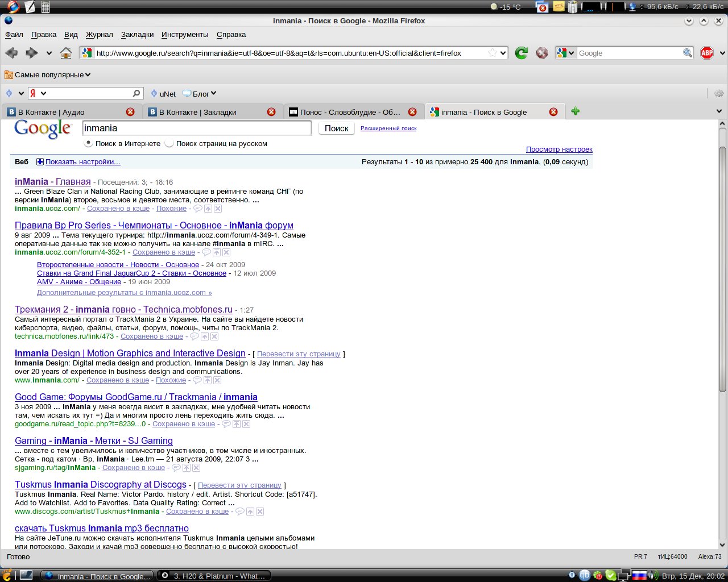Launch the text editor icon in top panel
This screenshot has height=582, width=728.
click(30, 7)
